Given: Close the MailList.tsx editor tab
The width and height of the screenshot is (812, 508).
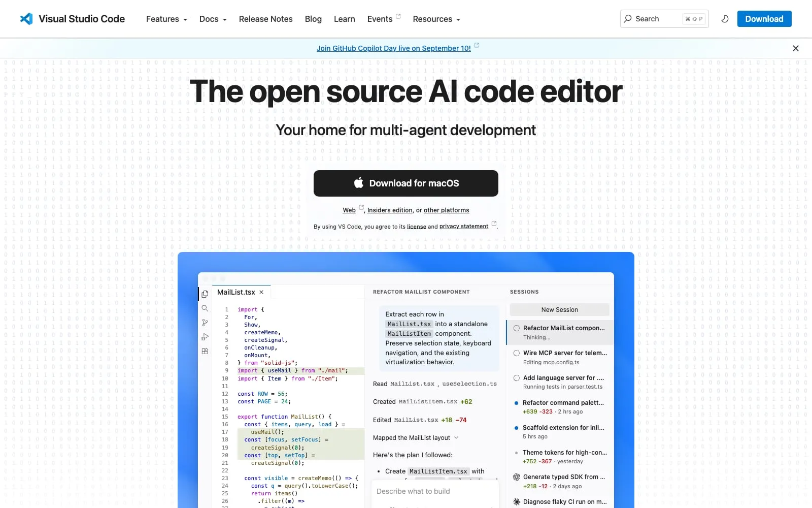Looking at the screenshot, I should coord(261,292).
